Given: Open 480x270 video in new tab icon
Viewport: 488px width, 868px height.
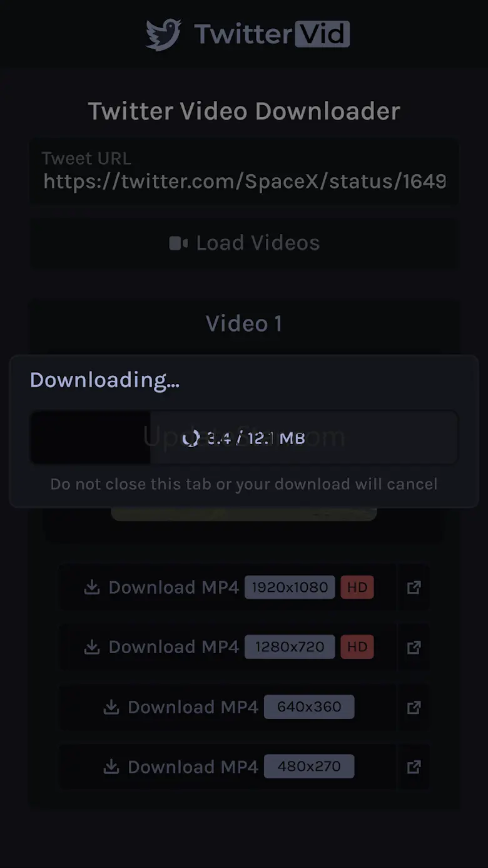Looking at the screenshot, I should pyautogui.click(x=414, y=767).
